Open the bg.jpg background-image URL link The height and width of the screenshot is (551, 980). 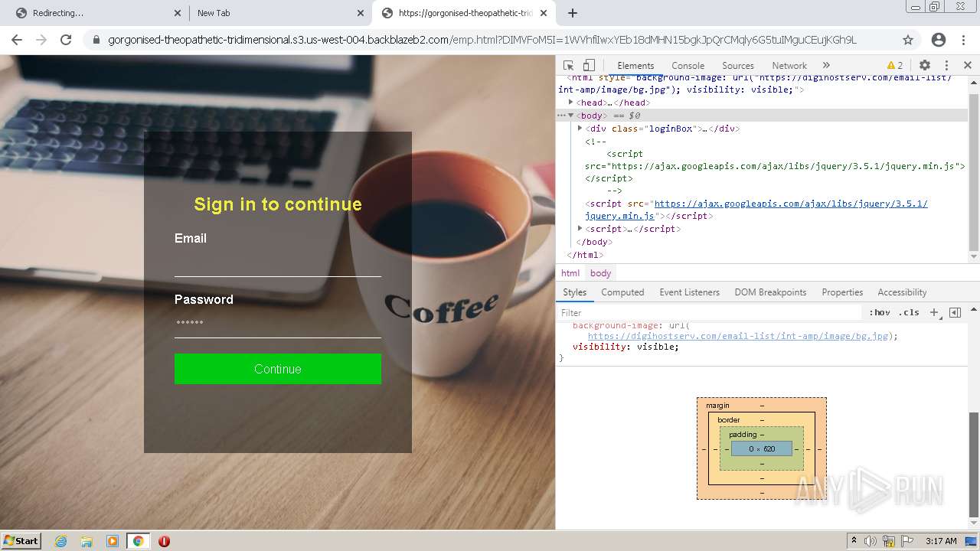coord(738,336)
